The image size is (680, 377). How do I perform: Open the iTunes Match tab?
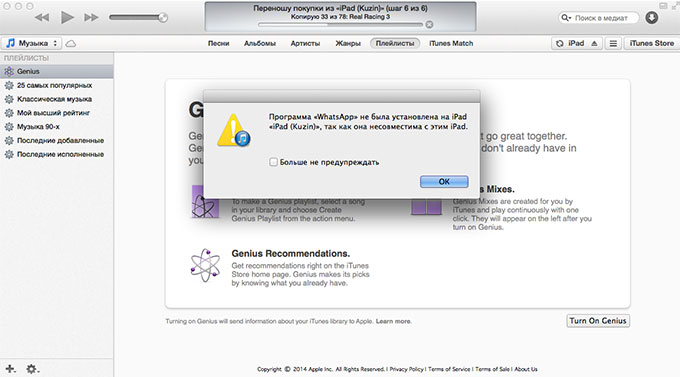451,43
